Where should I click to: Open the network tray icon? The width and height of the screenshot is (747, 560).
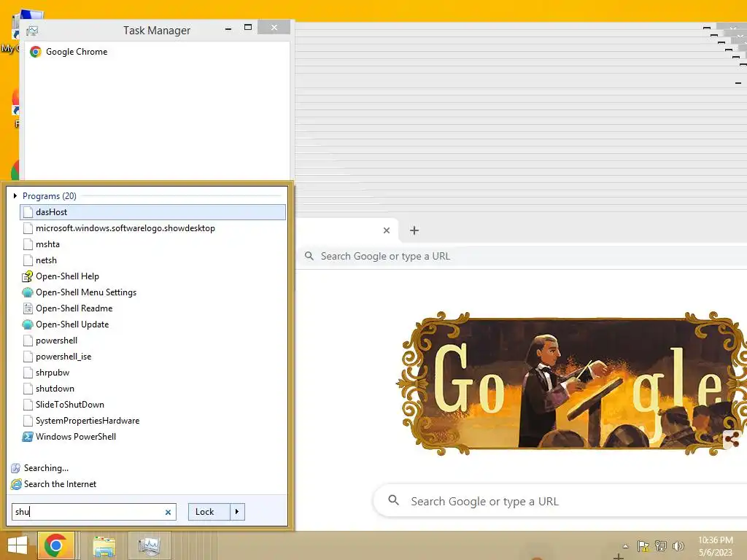tap(661, 545)
